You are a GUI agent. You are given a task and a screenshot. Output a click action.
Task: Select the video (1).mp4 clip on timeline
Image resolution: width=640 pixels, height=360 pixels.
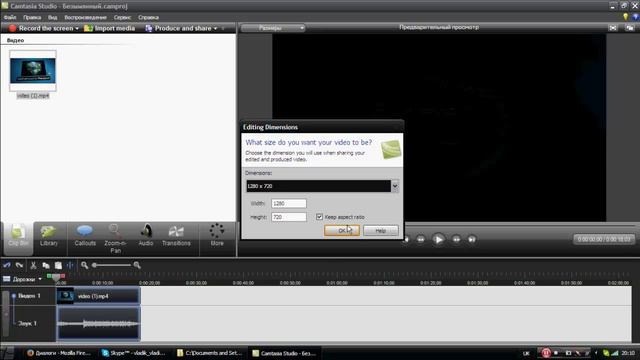[98, 296]
